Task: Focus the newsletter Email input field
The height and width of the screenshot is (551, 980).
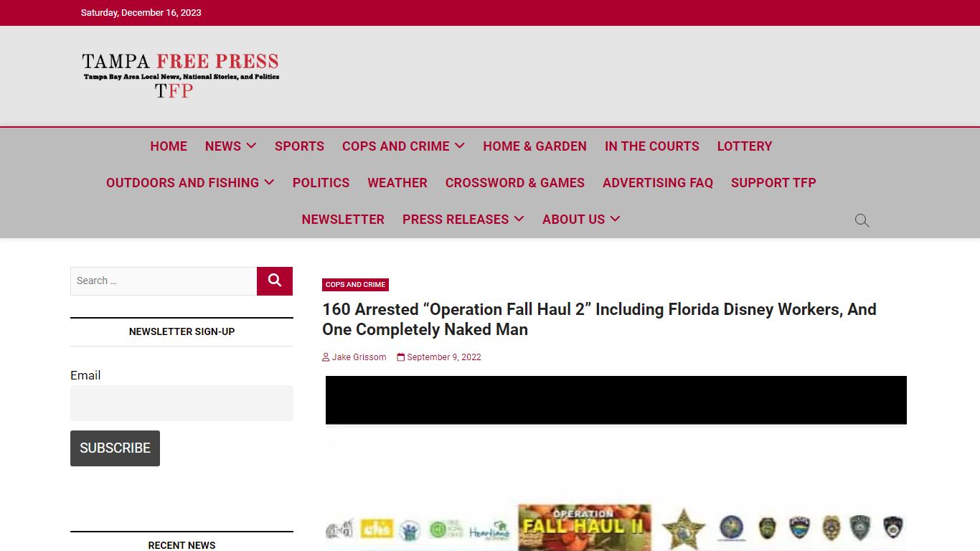Action: pyautogui.click(x=182, y=403)
